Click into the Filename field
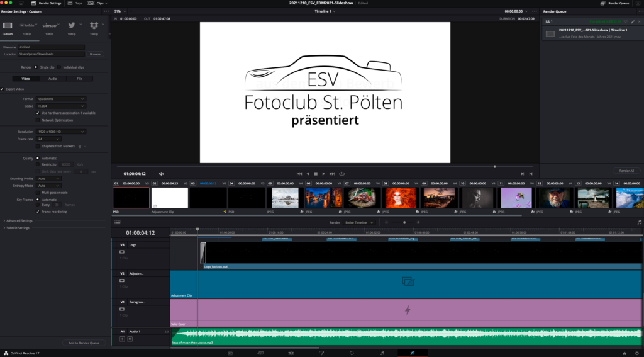Image resolution: width=644 pixels, height=357 pixels. tap(51, 47)
